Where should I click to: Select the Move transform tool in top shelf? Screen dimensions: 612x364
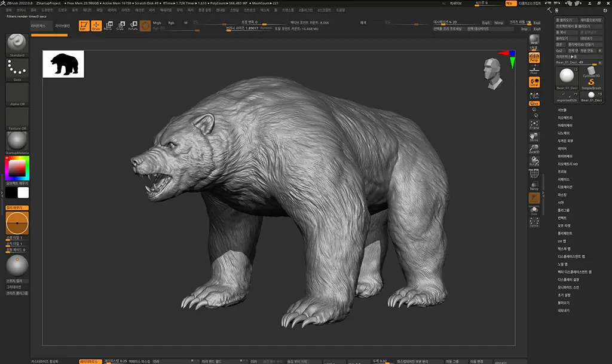[109, 26]
